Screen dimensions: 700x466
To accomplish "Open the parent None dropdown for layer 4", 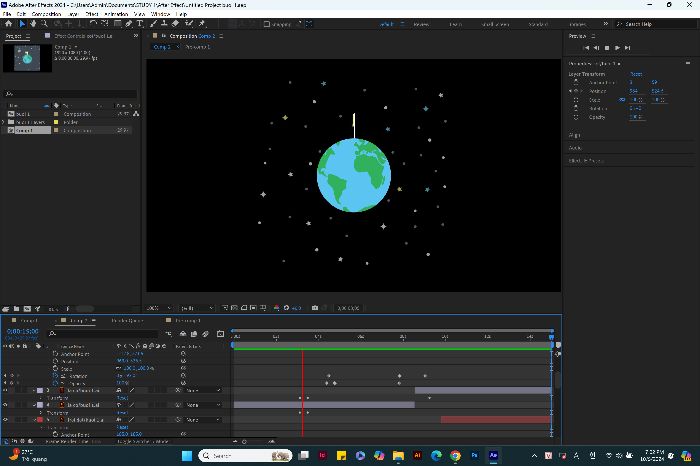I will (x=203, y=405).
